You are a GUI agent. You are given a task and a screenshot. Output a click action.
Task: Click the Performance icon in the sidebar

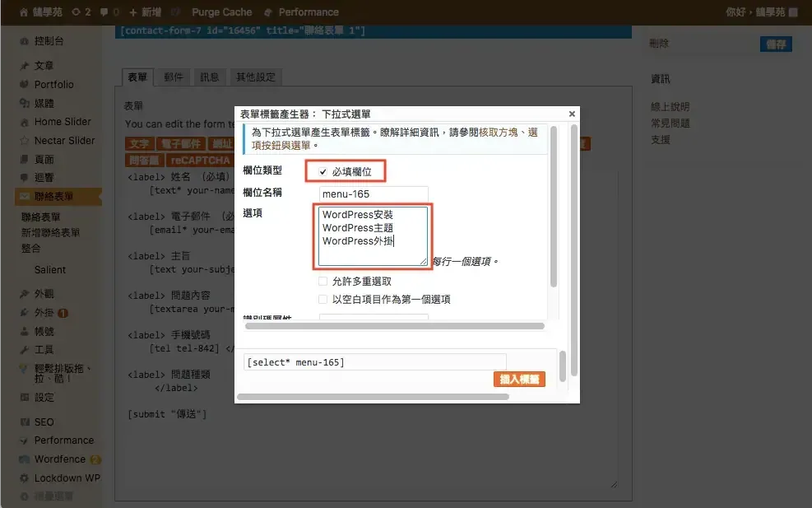pyautogui.click(x=24, y=440)
